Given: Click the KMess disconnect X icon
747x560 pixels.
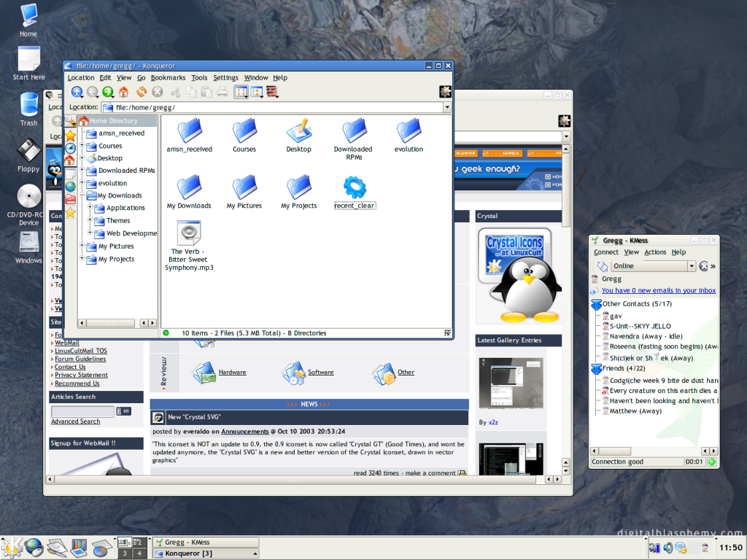Looking at the screenshot, I should 703,266.
